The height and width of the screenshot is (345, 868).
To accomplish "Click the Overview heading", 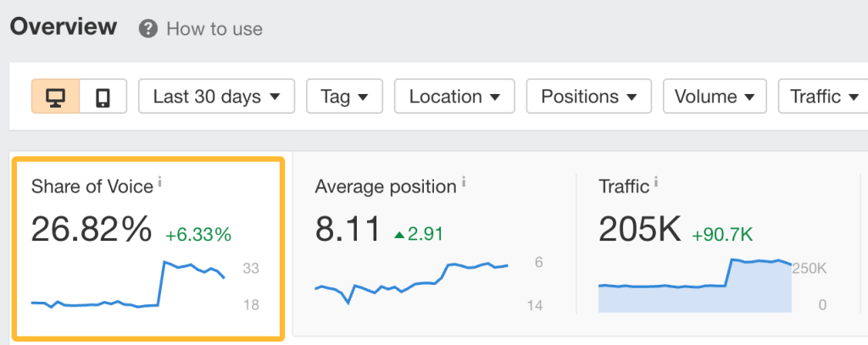I will click(x=64, y=26).
